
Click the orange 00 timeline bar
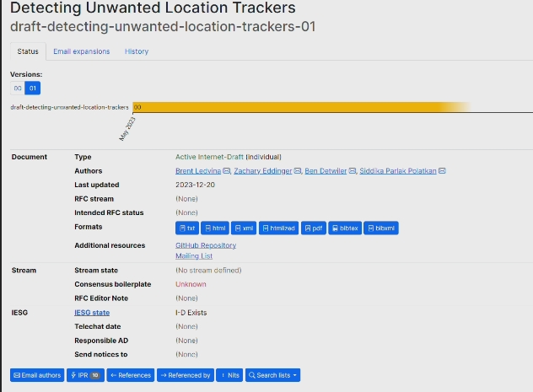(x=302, y=107)
